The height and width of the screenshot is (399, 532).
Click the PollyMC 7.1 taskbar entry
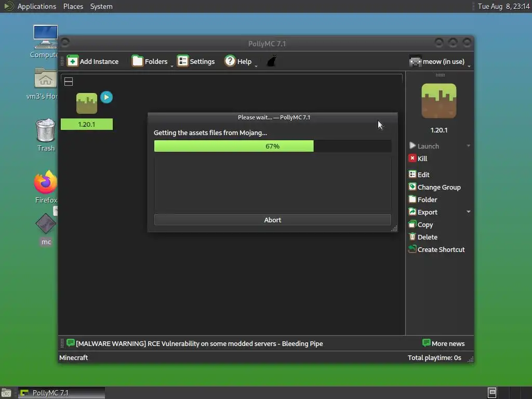tap(61, 393)
